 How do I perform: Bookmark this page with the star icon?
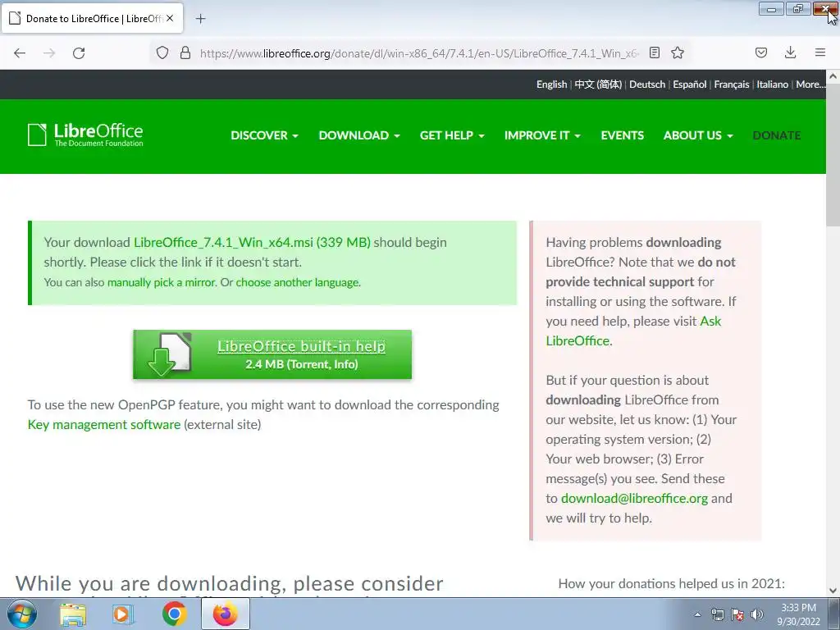coord(678,52)
